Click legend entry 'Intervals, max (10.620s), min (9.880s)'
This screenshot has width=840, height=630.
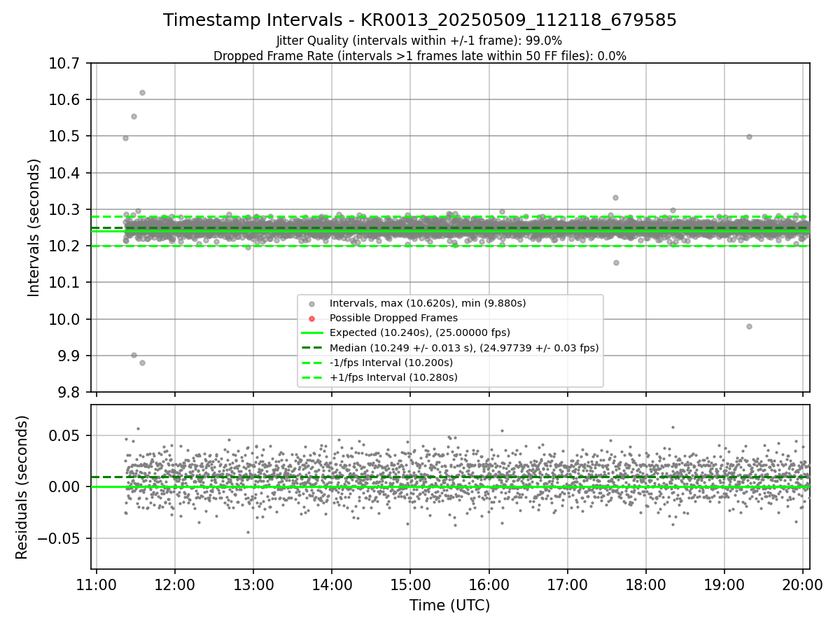(428, 303)
